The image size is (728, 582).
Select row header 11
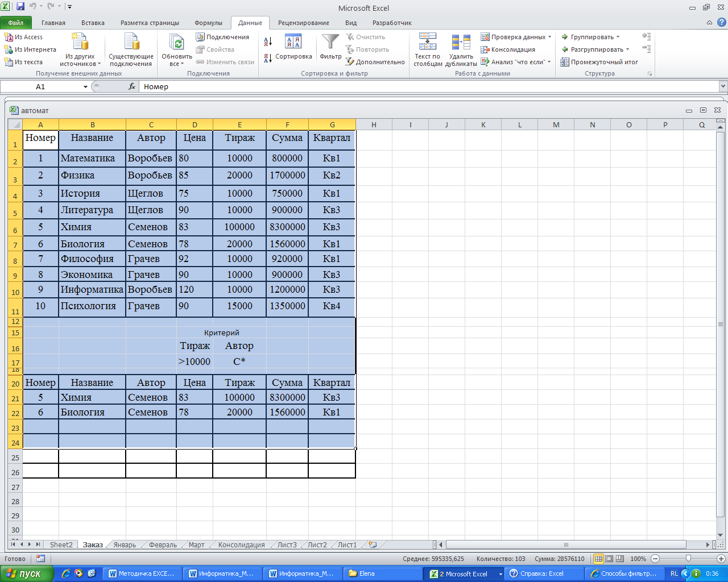point(15,307)
